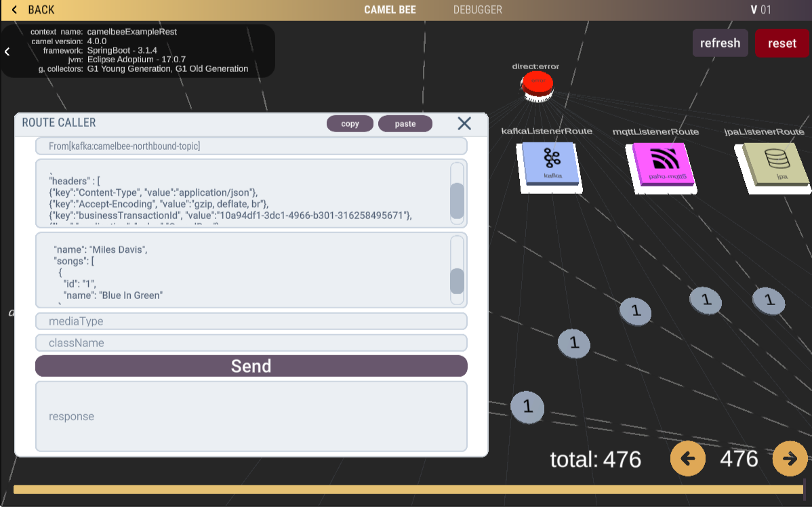The width and height of the screenshot is (812, 507).
Task: Go to next message with right arrow
Action: tap(790, 458)
